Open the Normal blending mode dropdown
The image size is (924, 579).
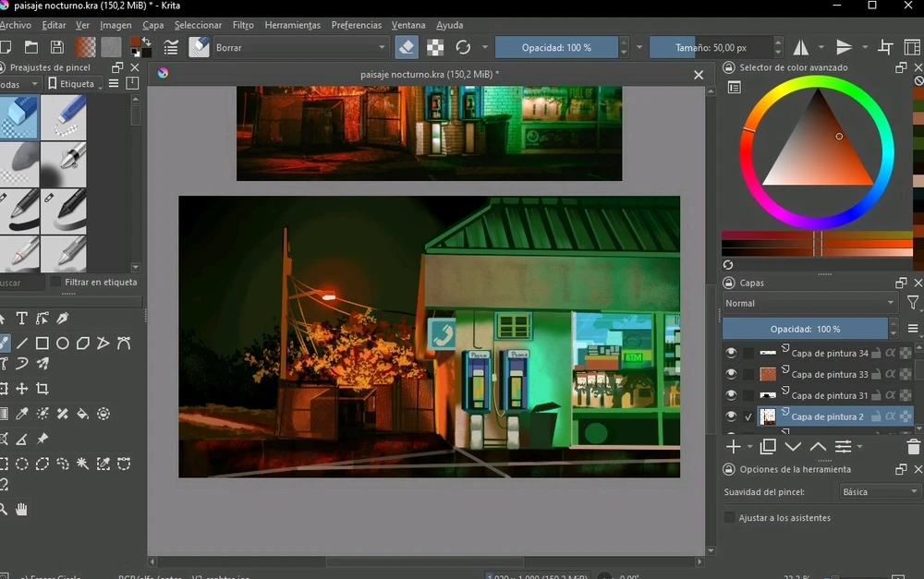pos(809,303)
